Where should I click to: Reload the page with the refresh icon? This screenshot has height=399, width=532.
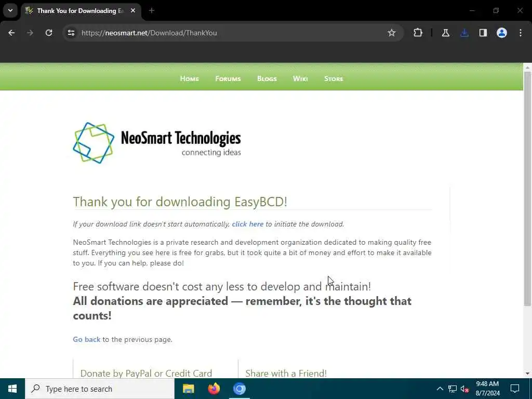pyautogui.click(x=49, y=33)
